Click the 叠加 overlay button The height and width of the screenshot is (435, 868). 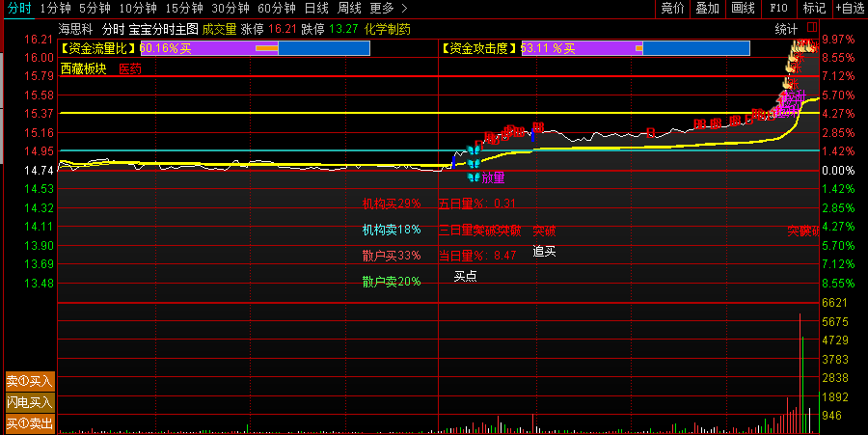click(x=707, y=9)
